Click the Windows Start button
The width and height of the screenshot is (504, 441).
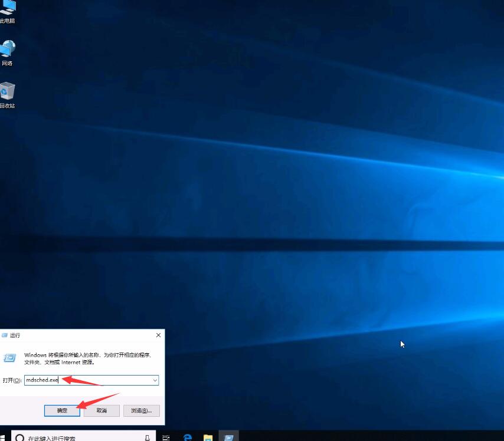pos(2,437)
